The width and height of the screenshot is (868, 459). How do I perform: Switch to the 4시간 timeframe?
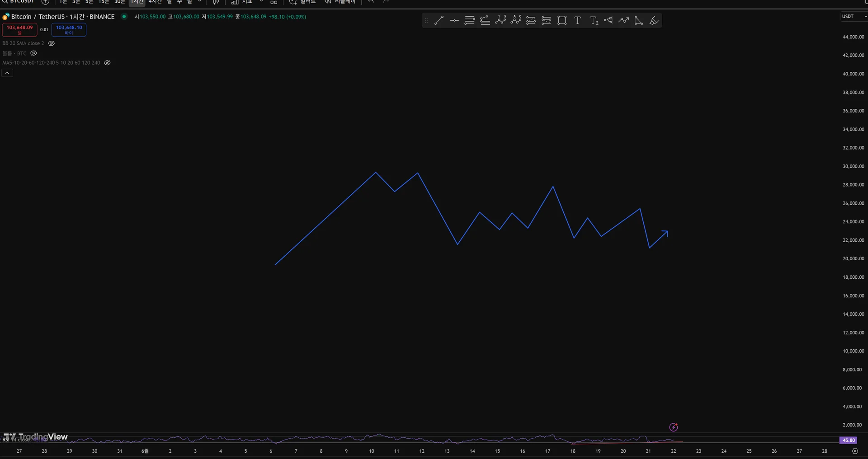tap(155, 2)
